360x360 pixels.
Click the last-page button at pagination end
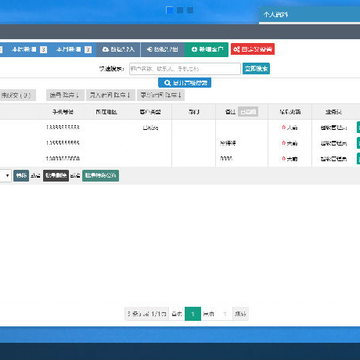coord(240,314)
